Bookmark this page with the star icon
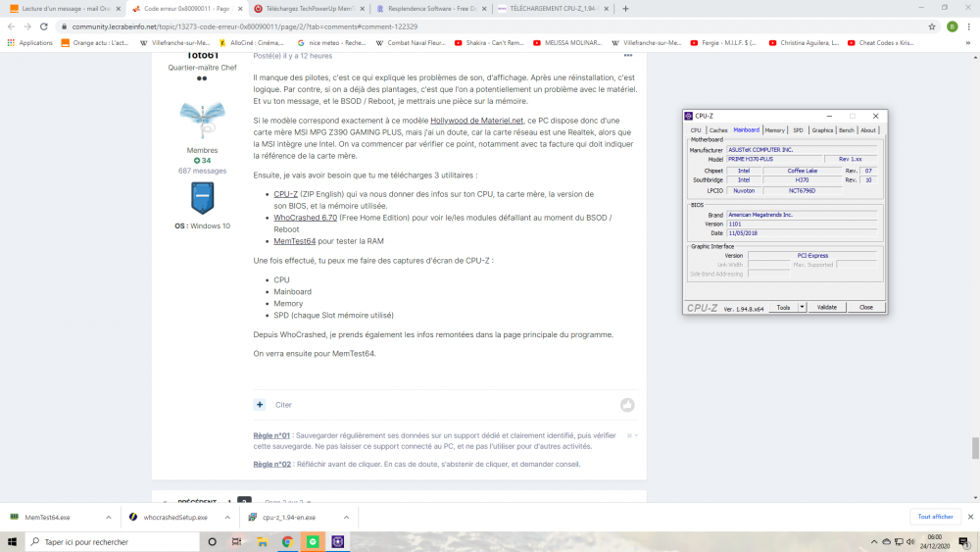Image resolution: width=980 pixels, height=552 pixels. click(932, 26)
